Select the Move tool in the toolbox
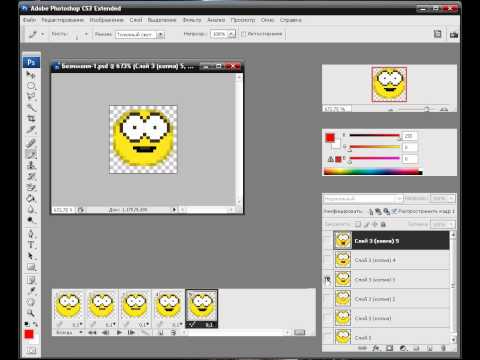The height and width of the screenshot is (360, 480). (31, 75)
